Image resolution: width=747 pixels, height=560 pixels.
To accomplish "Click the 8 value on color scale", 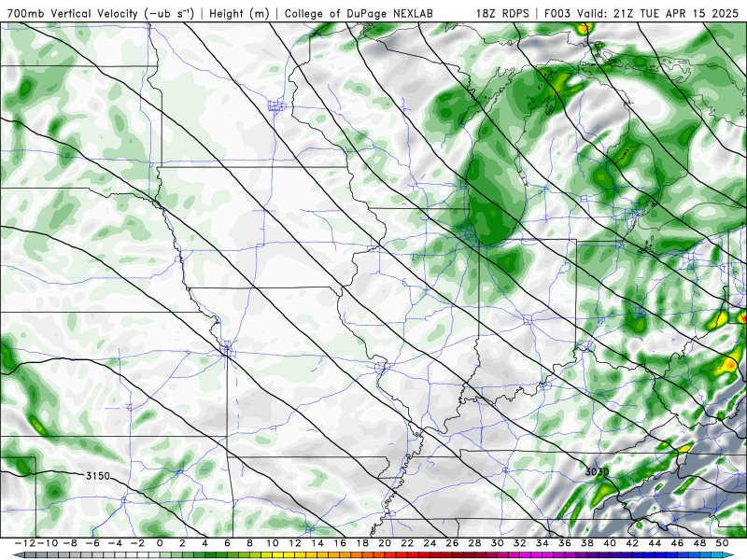I will pyautogui.click(x=249, y=543).
